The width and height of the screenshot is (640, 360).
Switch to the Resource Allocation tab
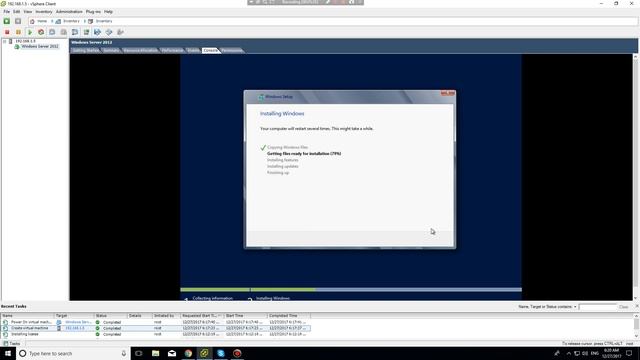coord(140,51)
